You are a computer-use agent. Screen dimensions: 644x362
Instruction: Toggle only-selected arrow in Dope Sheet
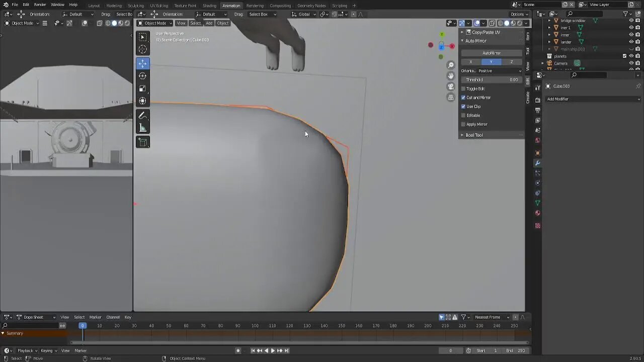pos(441,317)
